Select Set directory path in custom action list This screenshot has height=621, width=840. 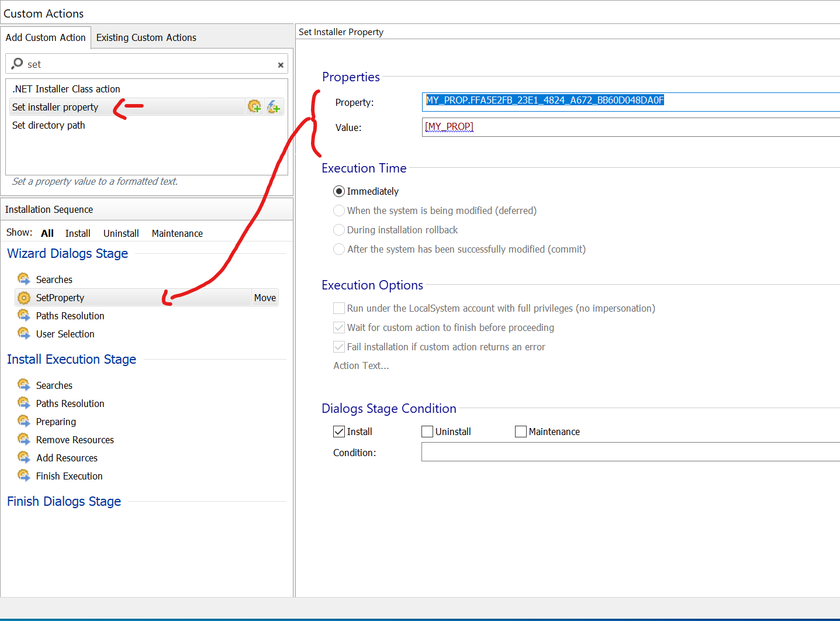point(49,125)
